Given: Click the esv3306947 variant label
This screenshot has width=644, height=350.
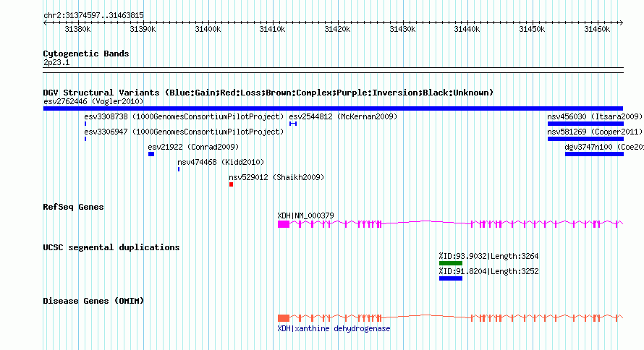Looking at the screenshot, I should click(184, 132).
